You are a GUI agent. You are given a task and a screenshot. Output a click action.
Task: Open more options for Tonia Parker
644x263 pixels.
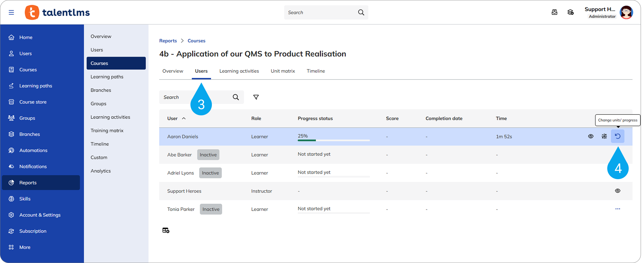tap(618, 209)
